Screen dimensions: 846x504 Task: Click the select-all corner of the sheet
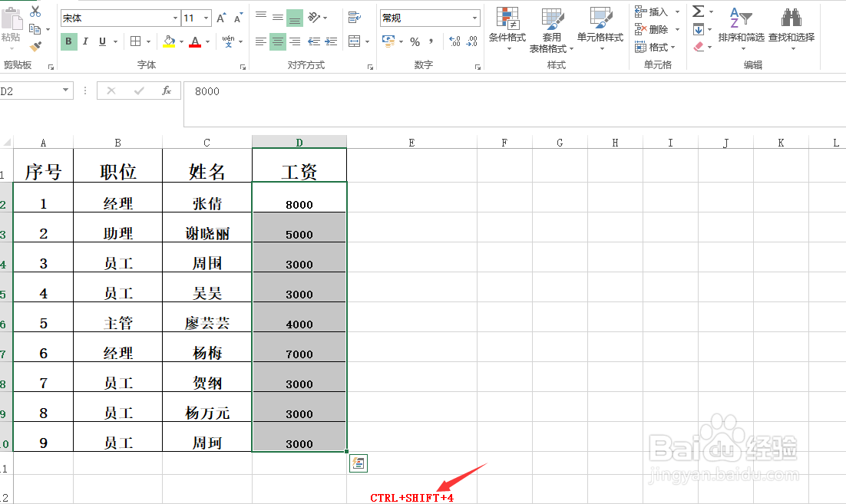pos(6,143)
